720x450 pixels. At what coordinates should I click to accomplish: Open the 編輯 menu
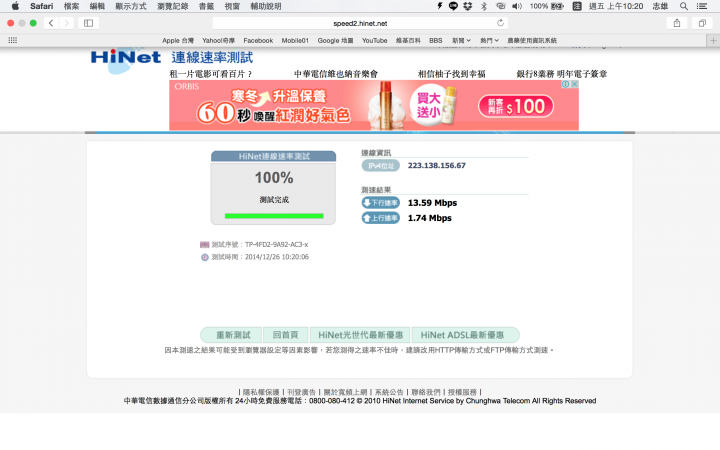[x=97, y=6]
